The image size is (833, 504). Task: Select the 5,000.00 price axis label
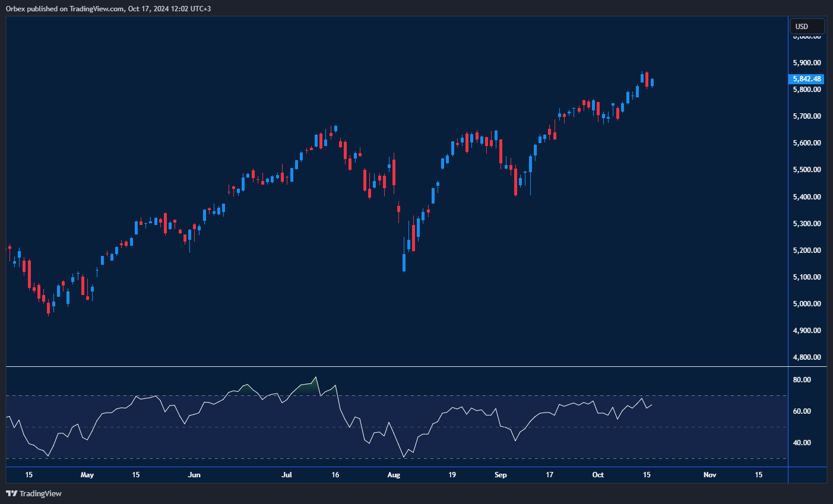coord(806,304)
